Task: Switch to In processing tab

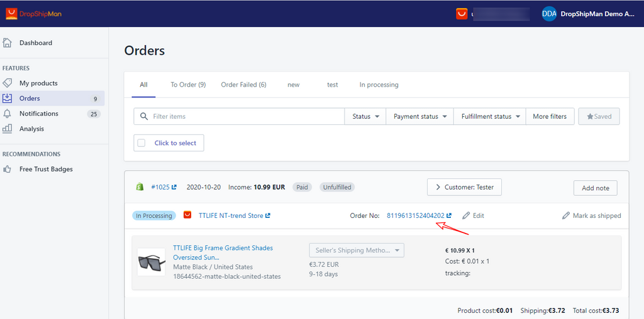Action: coord(379,85)
